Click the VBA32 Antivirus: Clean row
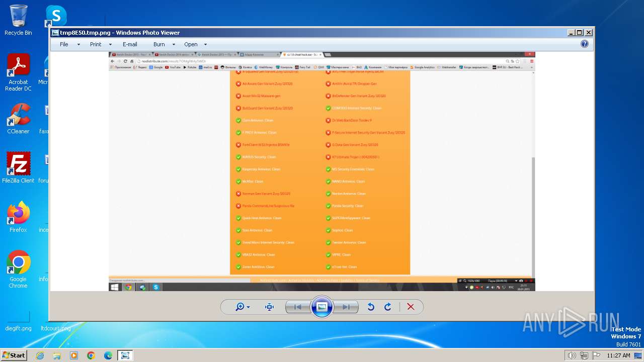Screen dimensions: 644x362 coord(256,255)
